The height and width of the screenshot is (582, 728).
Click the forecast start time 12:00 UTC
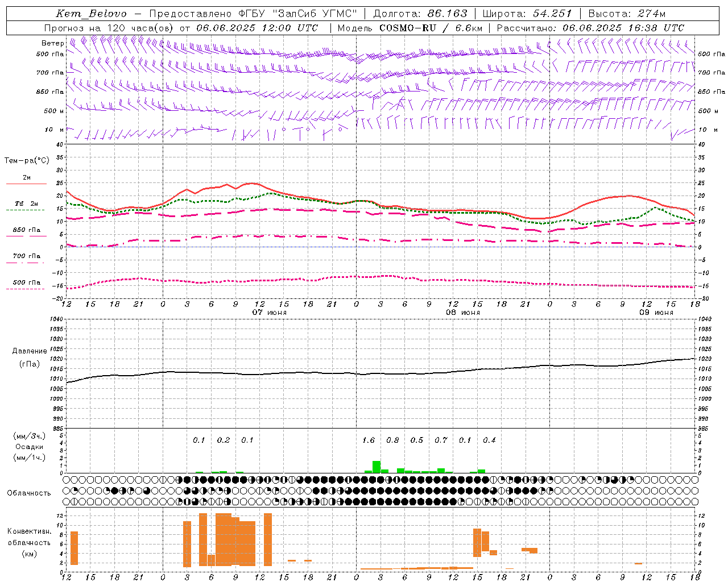291,28
